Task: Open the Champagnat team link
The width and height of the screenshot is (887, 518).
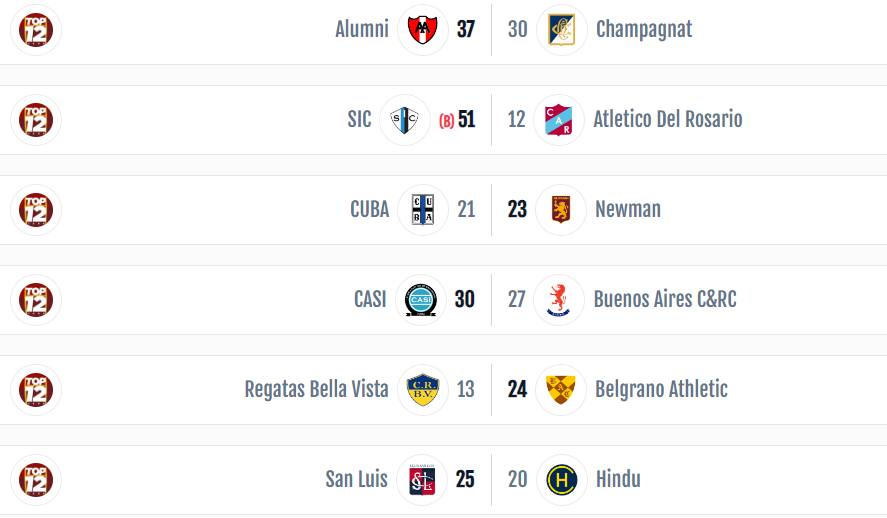Action: pos(644,29)
